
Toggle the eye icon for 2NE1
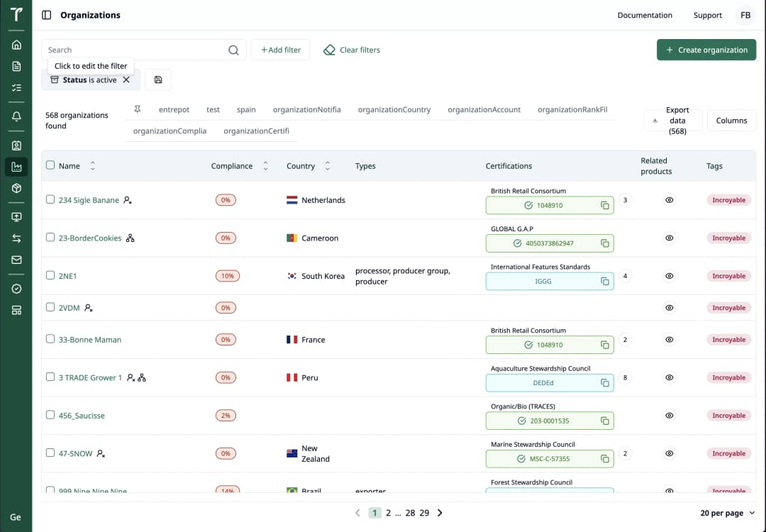point(669,276)
